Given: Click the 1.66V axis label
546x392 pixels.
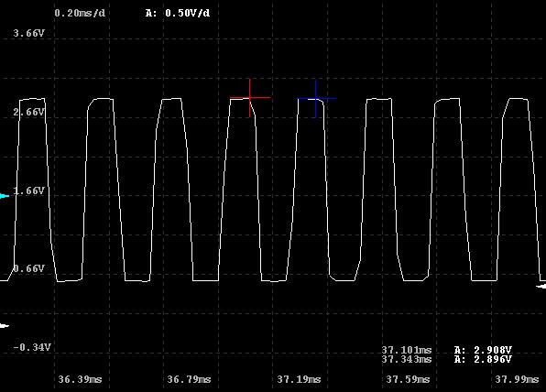Looking at the screenshot, I should pyautogui.click(x=29, y=191).
